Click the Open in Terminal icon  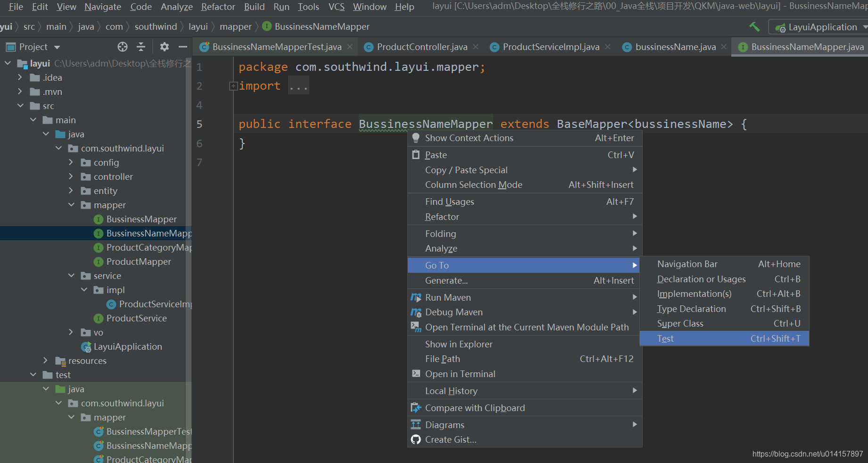coord(416,374)
